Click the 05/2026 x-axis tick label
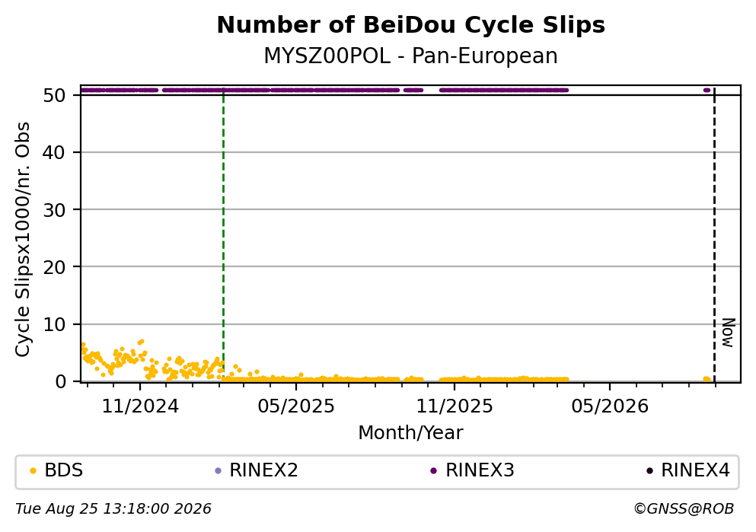 [x=610, y=406]
